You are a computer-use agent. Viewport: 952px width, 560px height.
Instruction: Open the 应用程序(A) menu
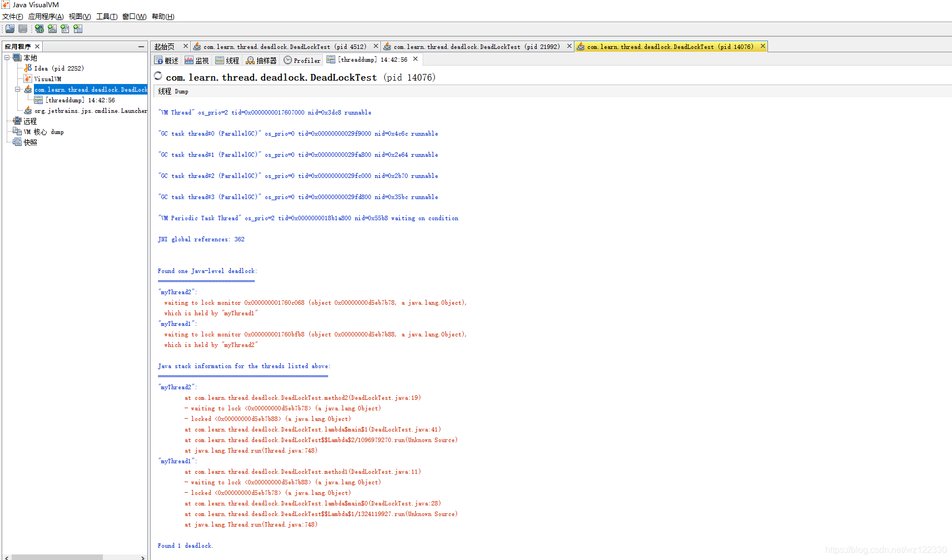(46, 17)
